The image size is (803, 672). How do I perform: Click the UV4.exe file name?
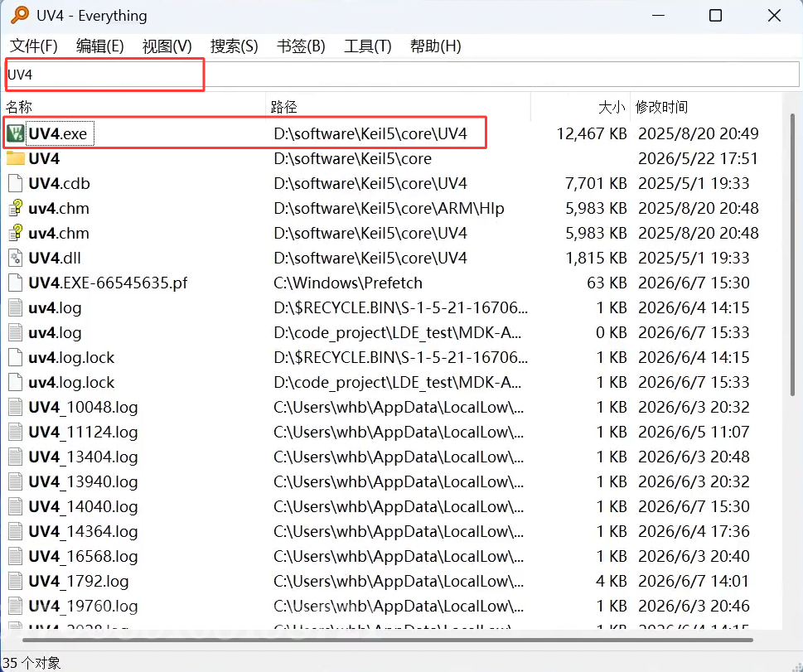[x=58, y=133]
